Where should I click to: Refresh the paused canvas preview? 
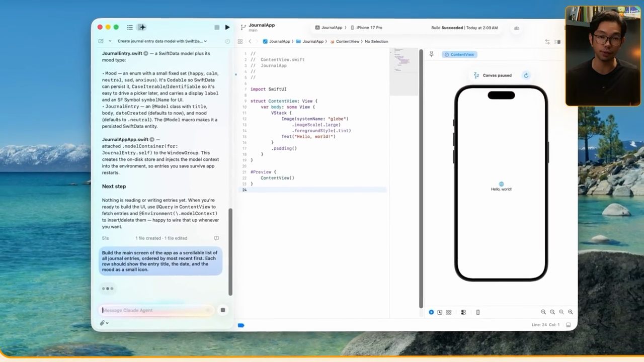point(526,75)
